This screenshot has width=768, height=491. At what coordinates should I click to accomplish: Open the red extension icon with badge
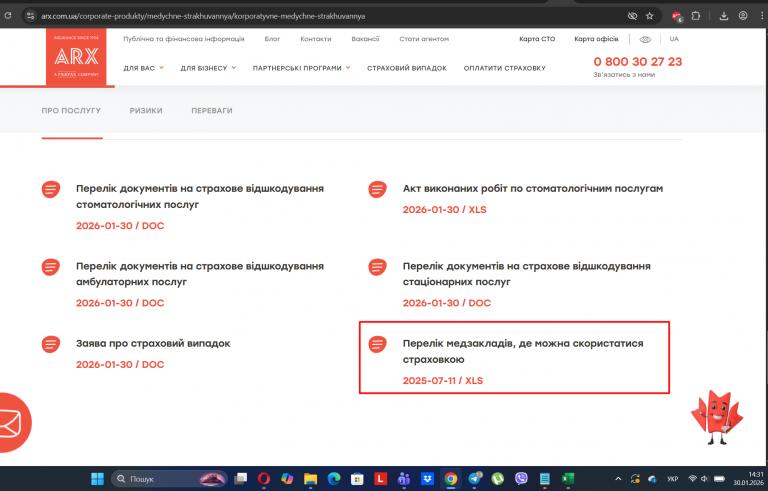click(677, 16)
